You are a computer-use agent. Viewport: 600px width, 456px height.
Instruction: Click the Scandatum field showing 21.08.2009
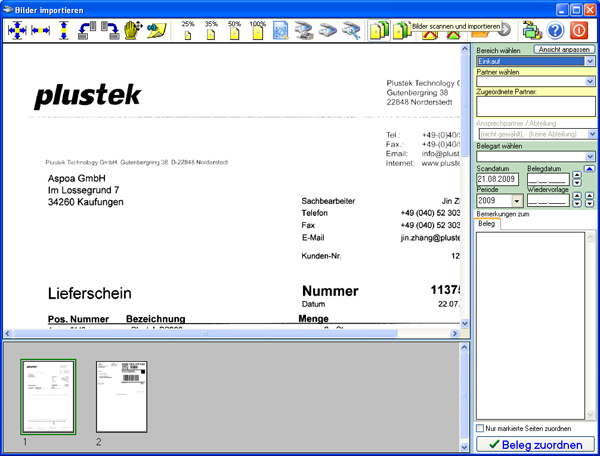pyautogui.click(x=497, y=179)
